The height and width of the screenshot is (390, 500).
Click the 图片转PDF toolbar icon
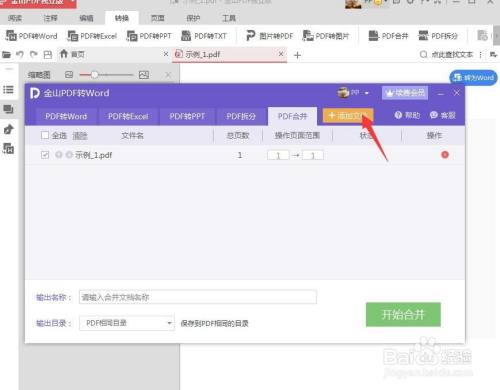(269, 36)
